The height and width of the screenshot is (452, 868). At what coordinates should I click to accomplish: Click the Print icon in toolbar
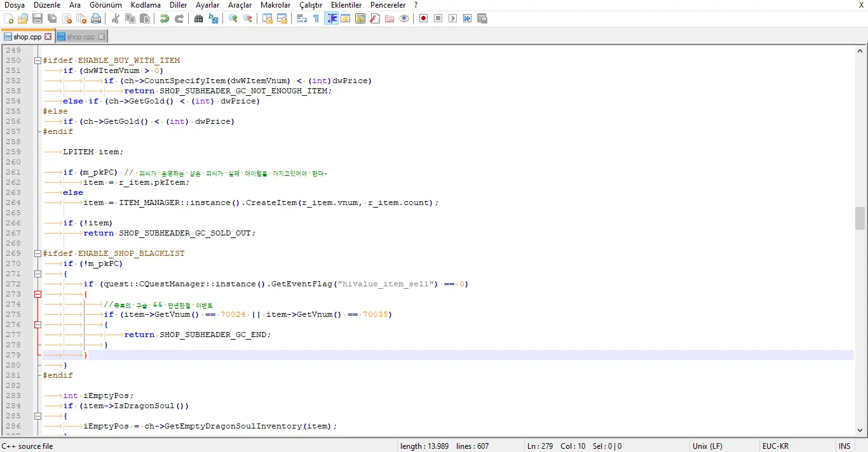pyautogui.click(x=96, y=18)
